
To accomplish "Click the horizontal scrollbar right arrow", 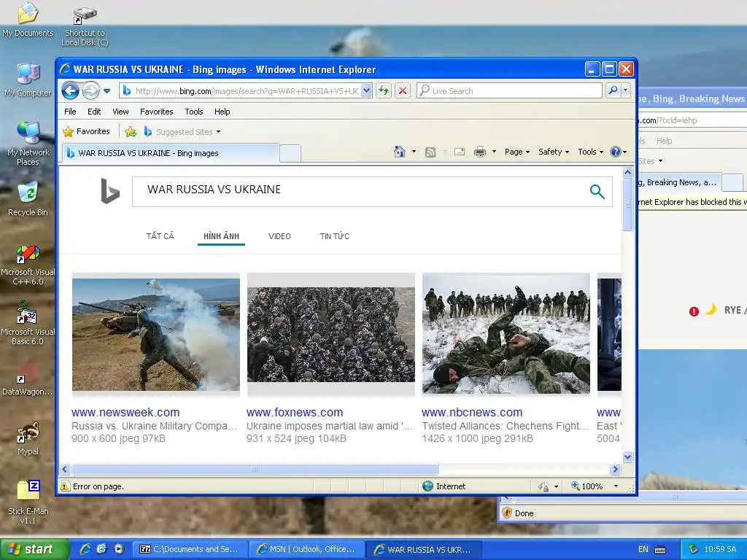I will [x=616, y=469].
